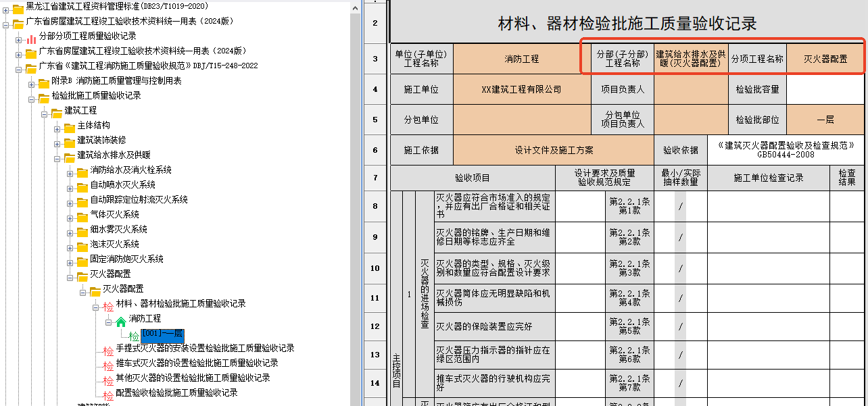This screenshot has height=406, width=868.
Task: Click the 第2.2.1条第3款 cell
Action: [x=629, y=268]
